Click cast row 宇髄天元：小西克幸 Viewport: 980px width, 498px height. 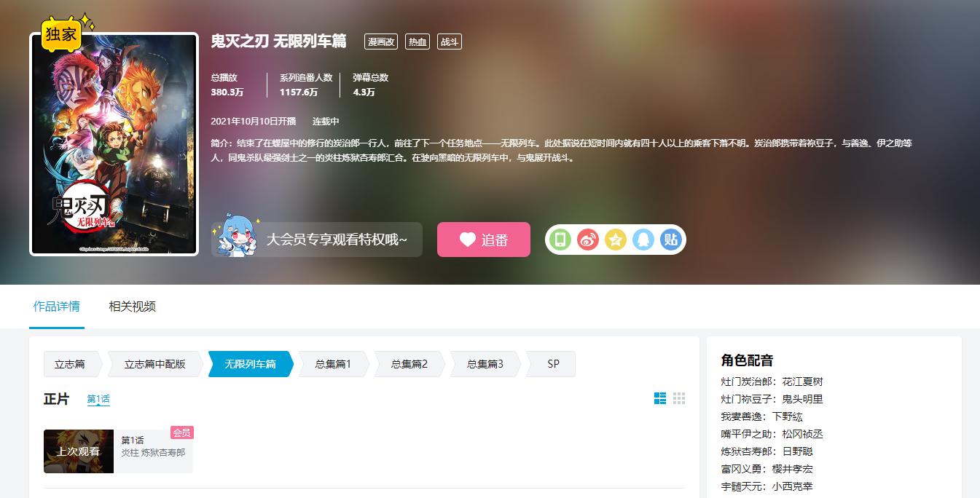pyautogui.click(x=767, y=486)
